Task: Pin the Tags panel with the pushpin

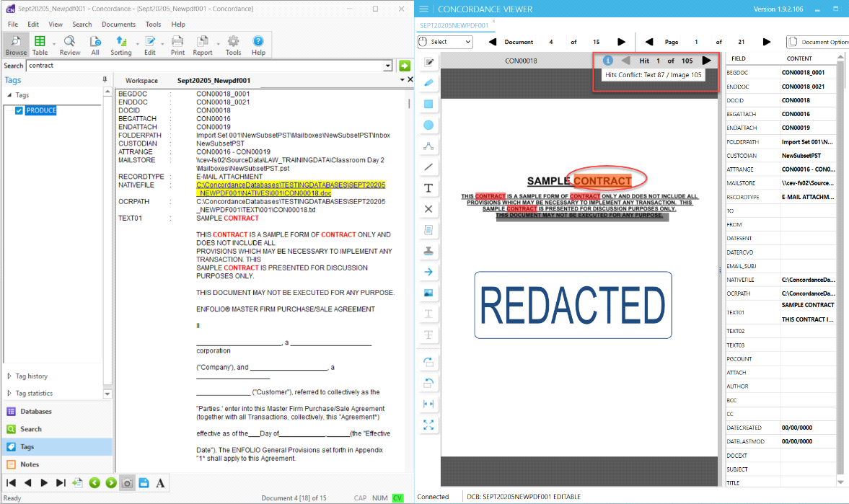Action: point(105,79)
